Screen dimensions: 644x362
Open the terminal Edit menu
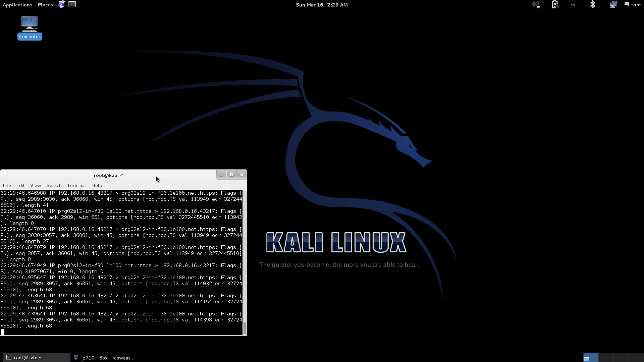pos(20,185)
